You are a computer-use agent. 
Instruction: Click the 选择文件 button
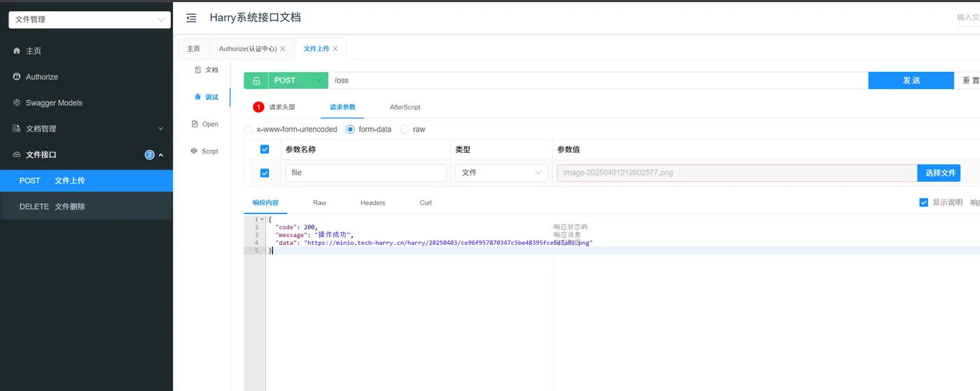coord(939,173)
